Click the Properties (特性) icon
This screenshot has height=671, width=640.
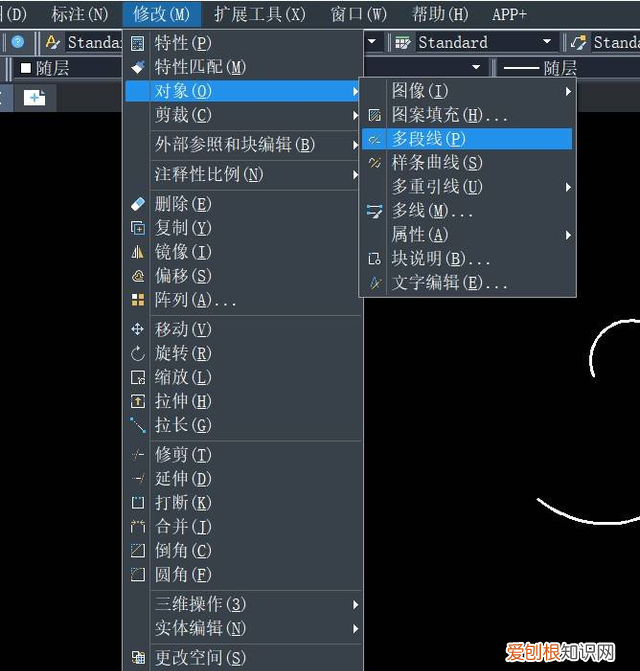[x=138, y=43]
